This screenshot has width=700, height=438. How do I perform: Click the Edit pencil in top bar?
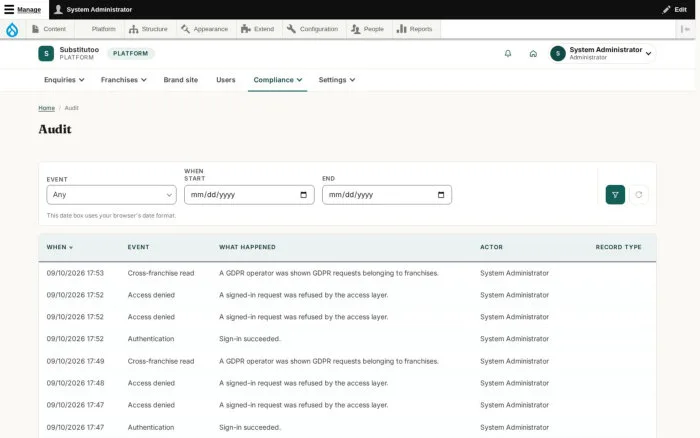tap(675, 9)
